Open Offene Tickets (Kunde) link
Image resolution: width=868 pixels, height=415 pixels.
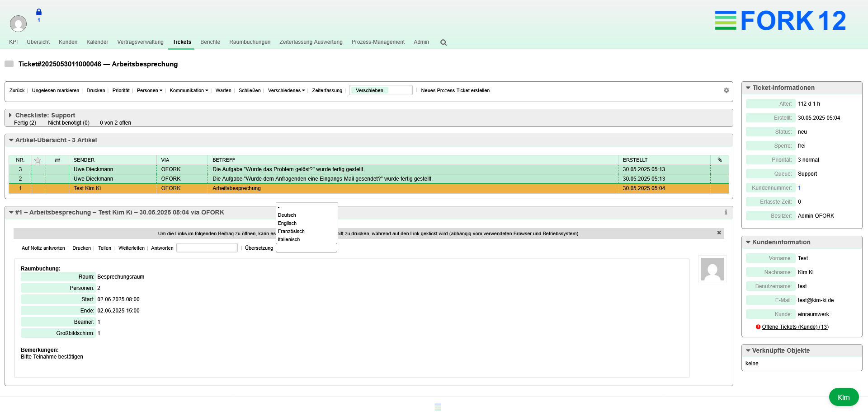pos(795,327)
